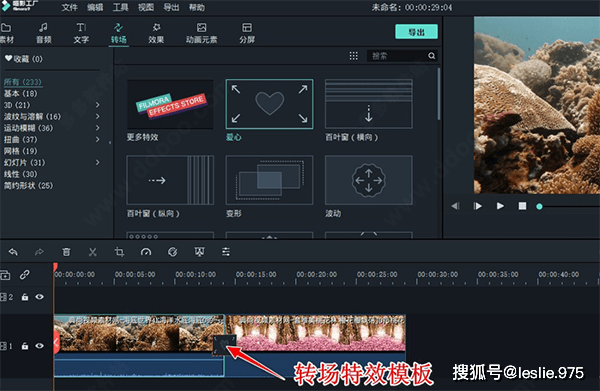Play the preview video
The width and height of the screenshot is (600, 391).
coord(500,206)
